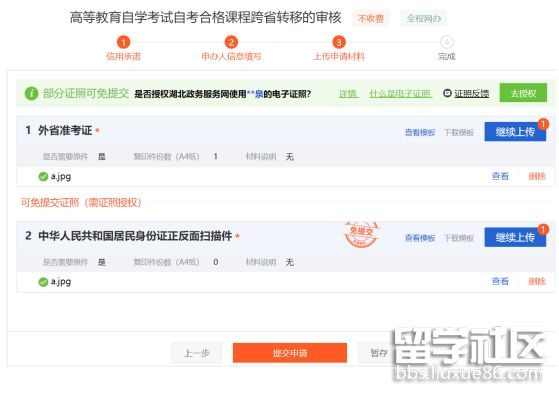Delete a.jpg under 外省准考证 via 删除
This screenshot has height=395, width=559.
click(x=537, y=176)
